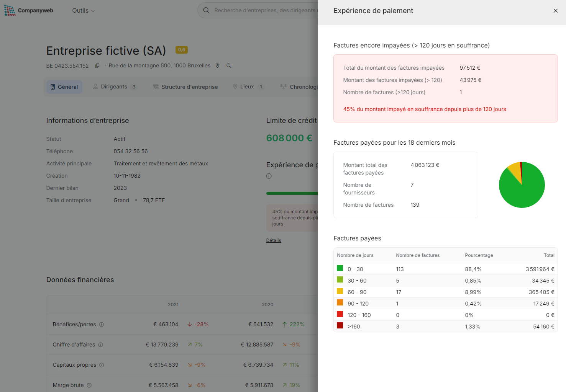Select the Structure d'entreprise tab
The width and height of the screenshot is (566, 392).
pos(185,87)
